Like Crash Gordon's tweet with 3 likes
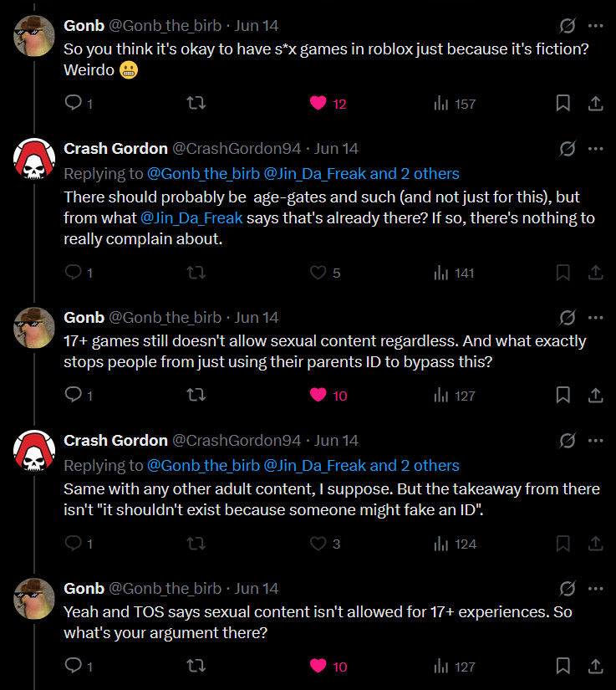616x690 pixels. point(318,544)
